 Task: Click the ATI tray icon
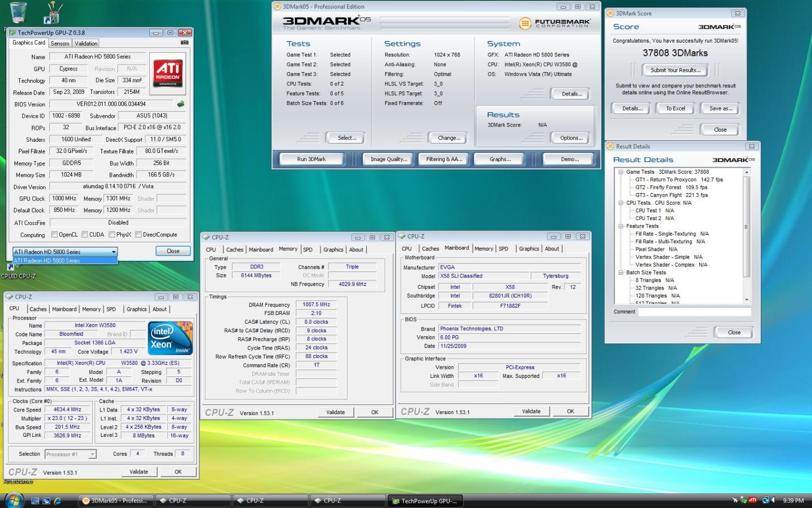pyautogui.click(x=753, y=500)
